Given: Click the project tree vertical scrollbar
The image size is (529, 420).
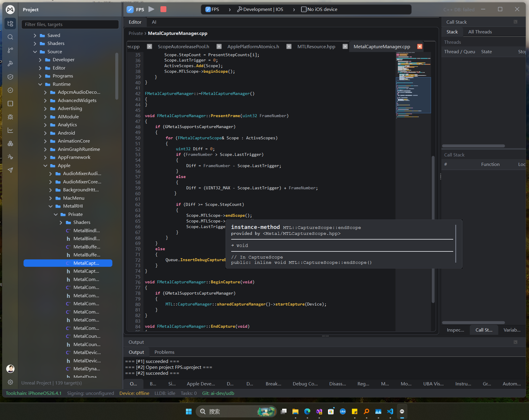Looking at the screenshot, I should (x=117, y=76).
